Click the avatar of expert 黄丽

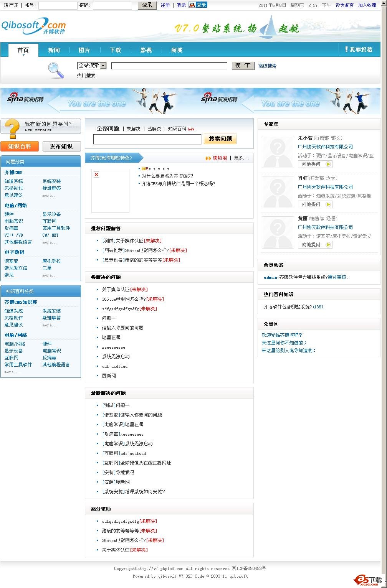tap(278, 232)
